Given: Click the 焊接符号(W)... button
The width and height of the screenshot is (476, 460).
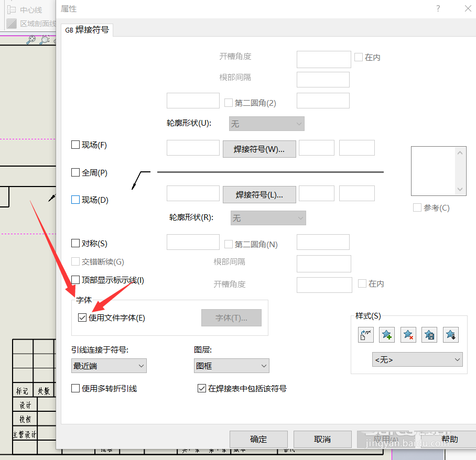Looking at the screenshot, I should point(259,149).
